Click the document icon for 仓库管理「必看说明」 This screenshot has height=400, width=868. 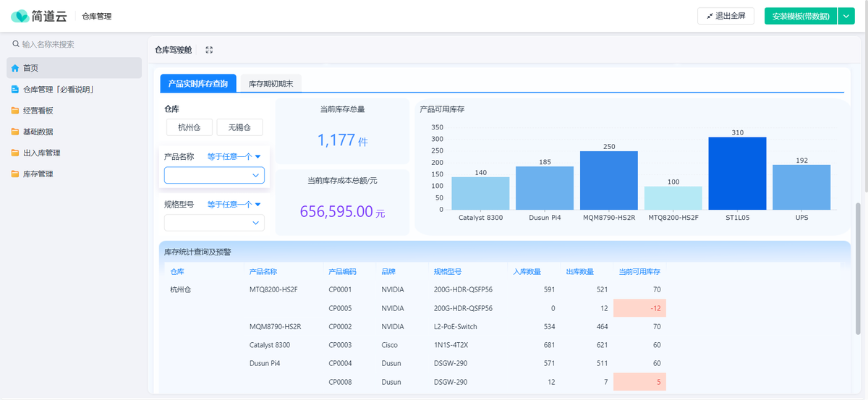(15, 90)
